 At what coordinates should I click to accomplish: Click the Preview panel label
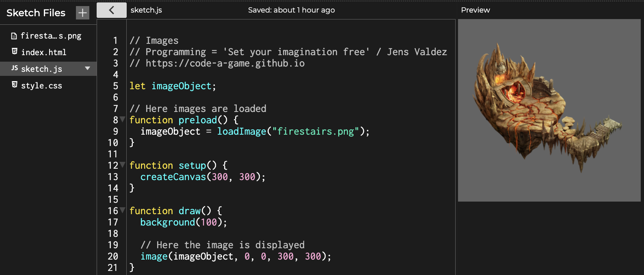(x=475, y=10)
